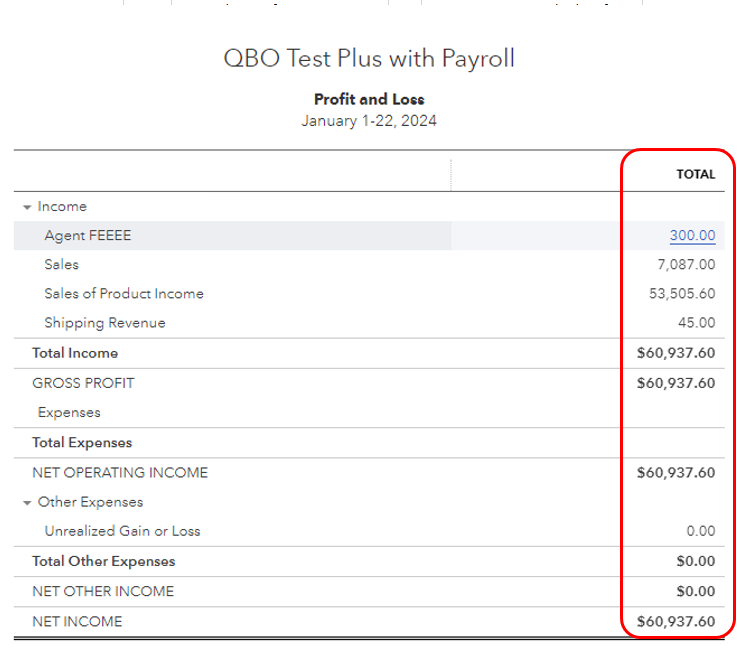Click the Sales account row label

click(61, 265)
